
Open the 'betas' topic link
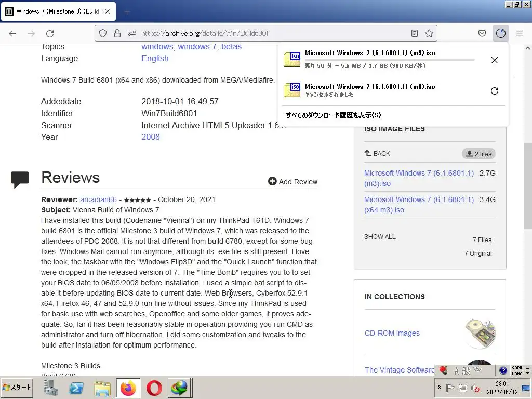point(231,46)
